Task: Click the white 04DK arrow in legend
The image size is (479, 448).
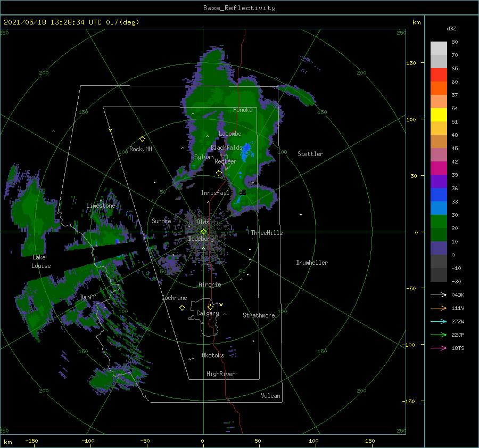Action: coord(439,295)
